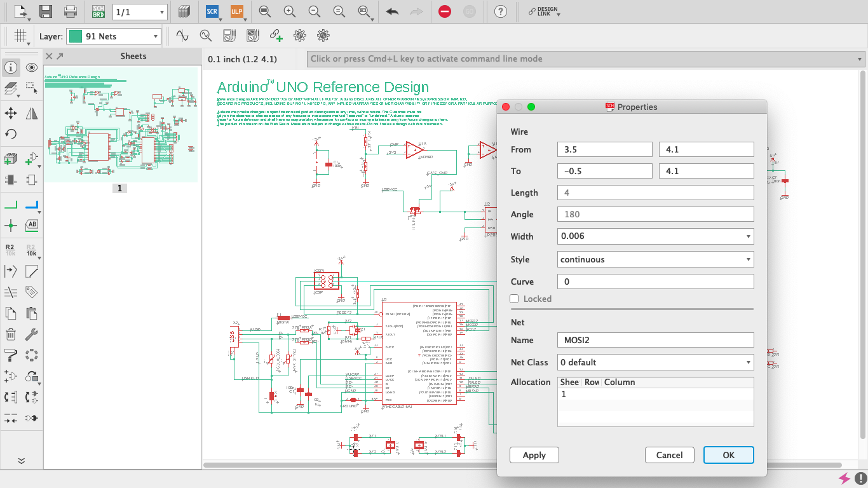The width and height of the screenshot is (868, 488).
Task: Click the lightning bolt icon in status bar
Action: click(x=844, y=478)
